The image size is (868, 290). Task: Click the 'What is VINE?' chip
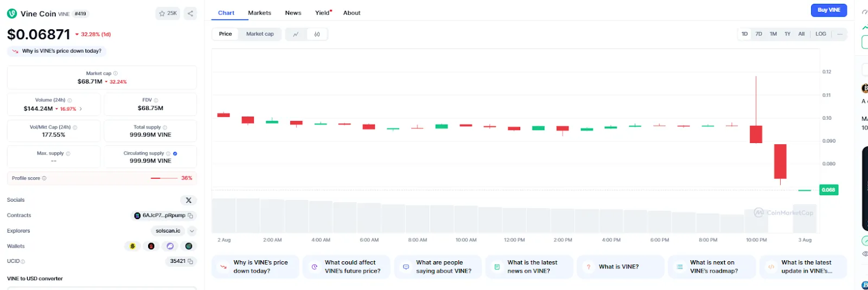pos(621,267)
